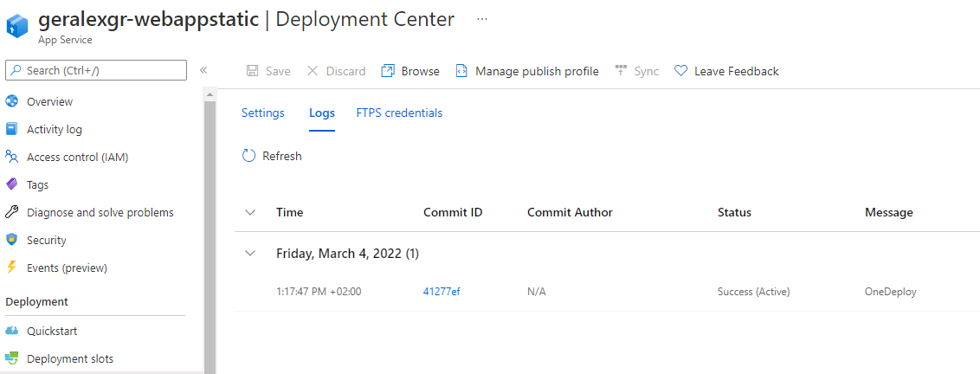Click the Manage publish profile file icon
Viewport: 980px width, 374px height.
pos(462,71)
